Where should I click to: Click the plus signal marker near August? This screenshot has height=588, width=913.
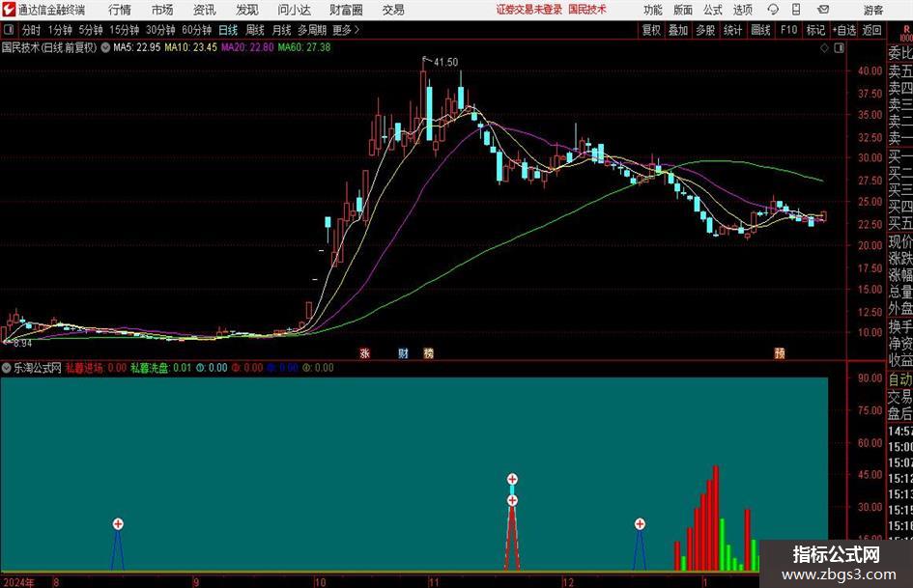(118, 524)
